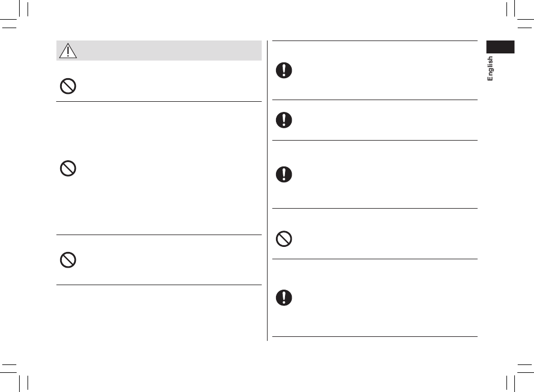Viewport: 534px width, 392px height.
Task: Select the vertical English language tab label
Action: coord(490,69)
